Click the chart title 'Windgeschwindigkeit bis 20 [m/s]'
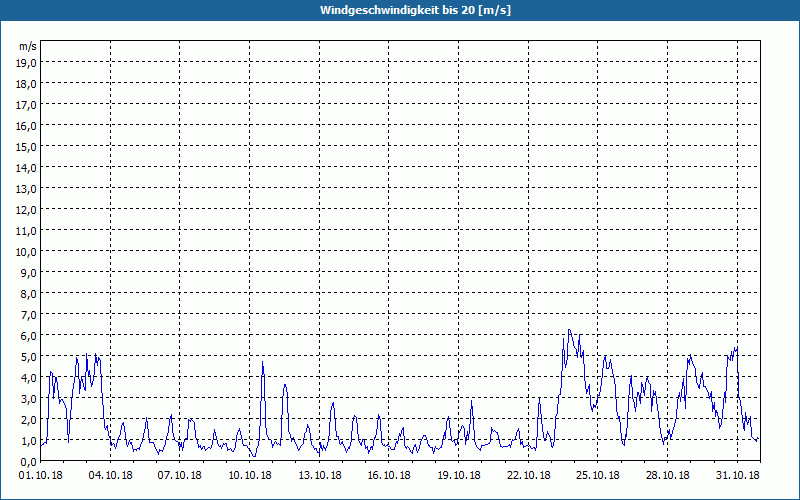Viewport: 800px width, 500px height. coord(400,10)
